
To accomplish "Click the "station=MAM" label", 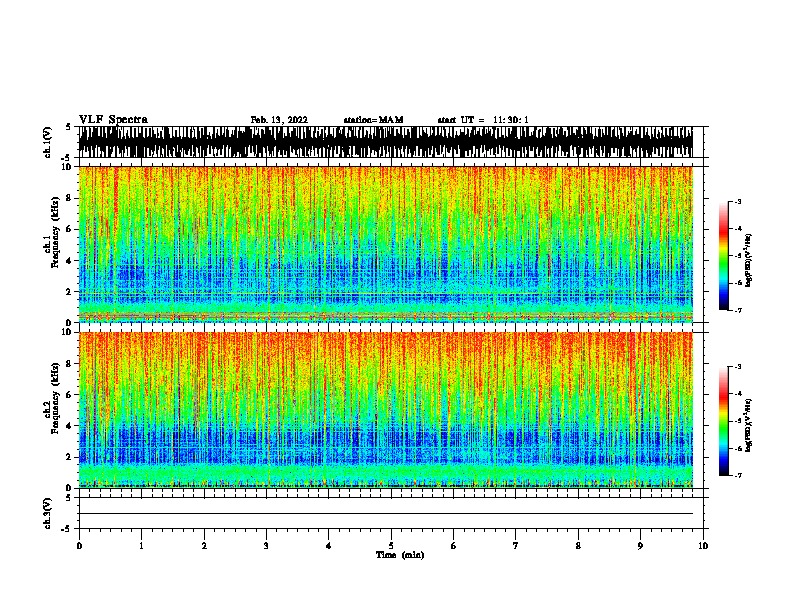I will point(373,120).
